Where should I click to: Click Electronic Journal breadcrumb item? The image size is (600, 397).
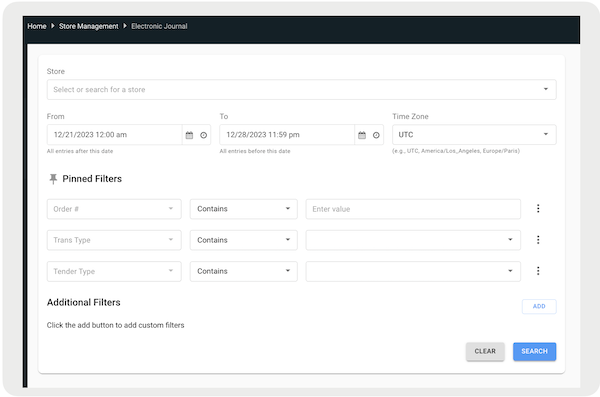point(159,26)
